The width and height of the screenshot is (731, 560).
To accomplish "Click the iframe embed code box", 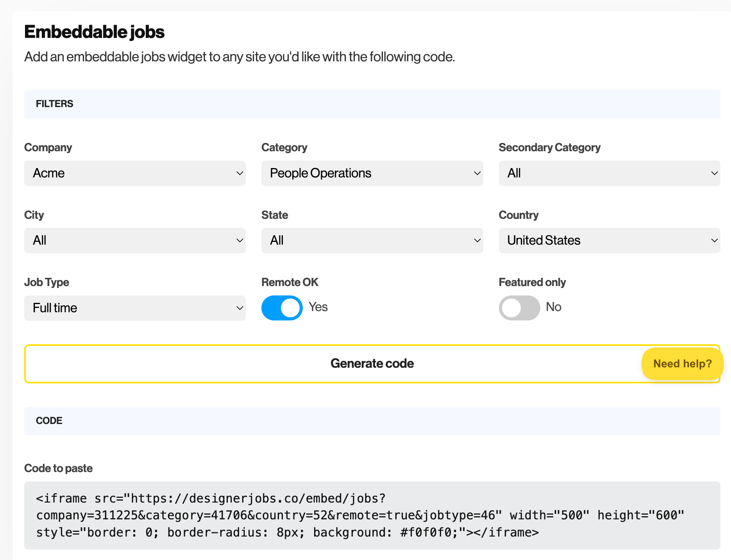I will click(372, 515).
